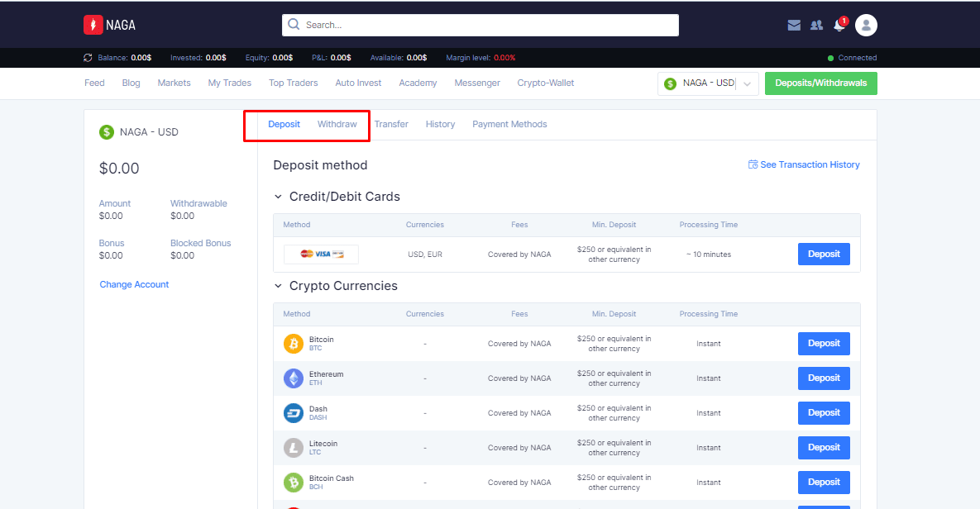Click the Change Account link
The height and width of the screenshot is (509, 980).
(134, 284)
